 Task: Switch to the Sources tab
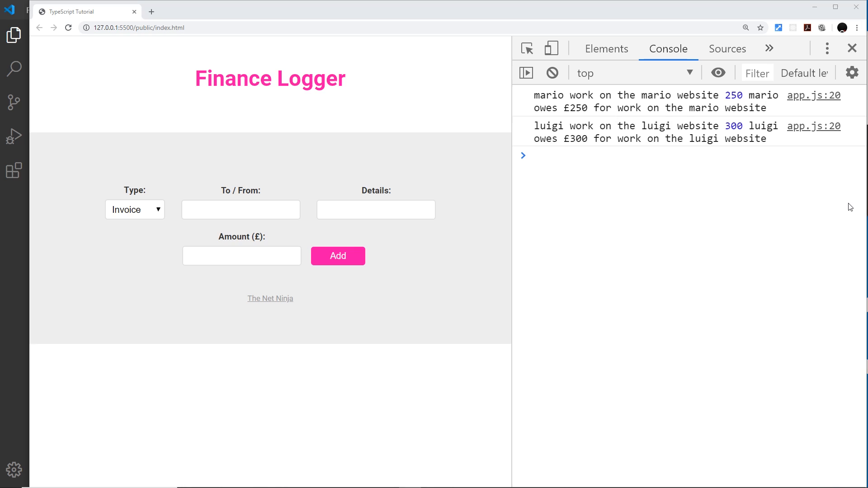tap(727, 49)
